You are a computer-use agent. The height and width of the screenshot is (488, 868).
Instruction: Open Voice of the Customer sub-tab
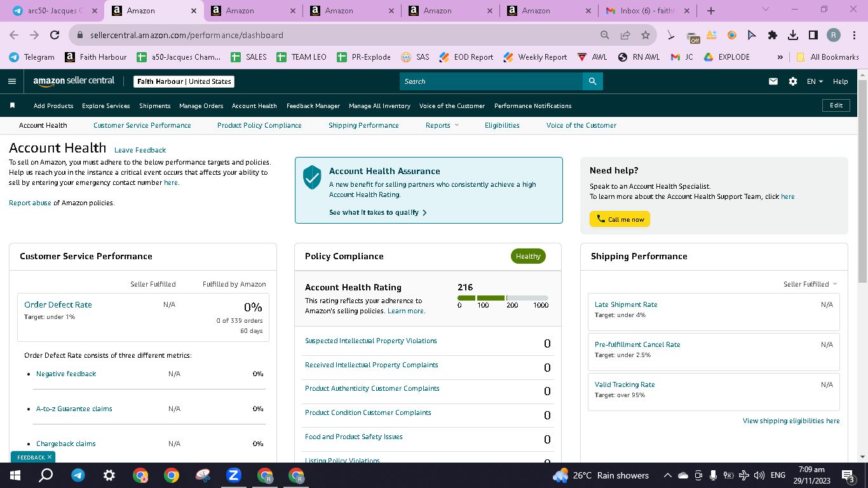point(581,125)
